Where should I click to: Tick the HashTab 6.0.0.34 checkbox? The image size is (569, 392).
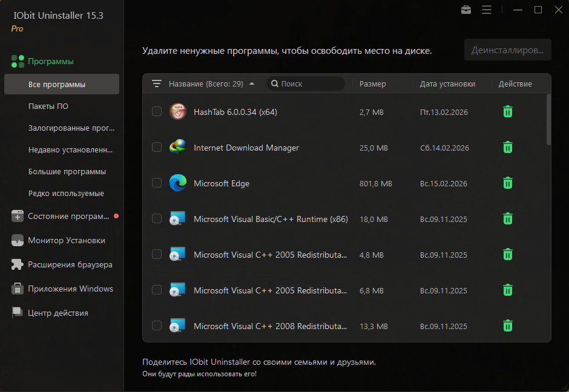coord(157,112)
